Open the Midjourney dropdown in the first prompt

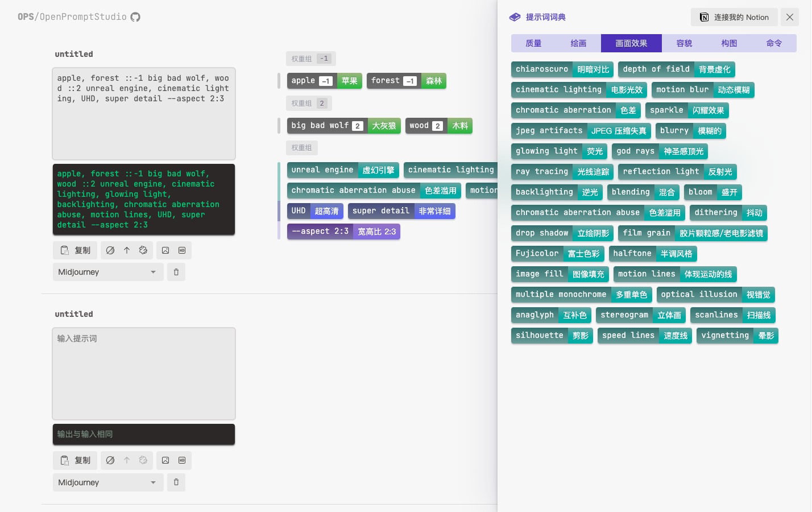pyautogui.click(x=108, y=272)
